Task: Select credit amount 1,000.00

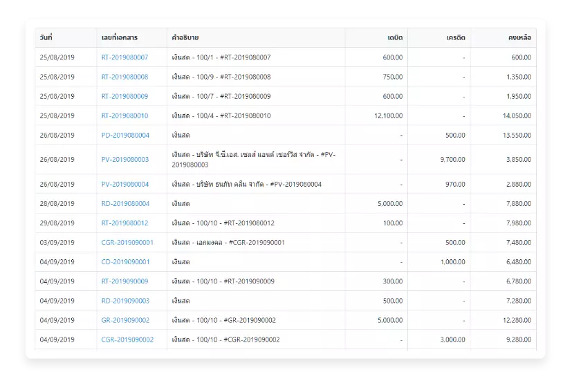Action: pos(453,262)
